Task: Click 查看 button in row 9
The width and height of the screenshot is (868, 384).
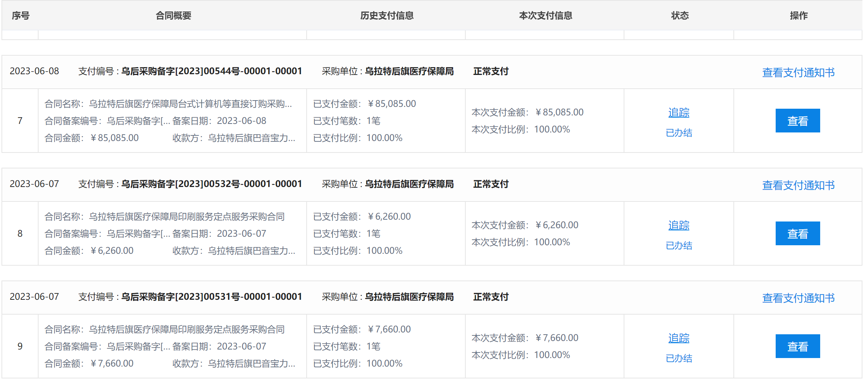Action: (798, 346)
